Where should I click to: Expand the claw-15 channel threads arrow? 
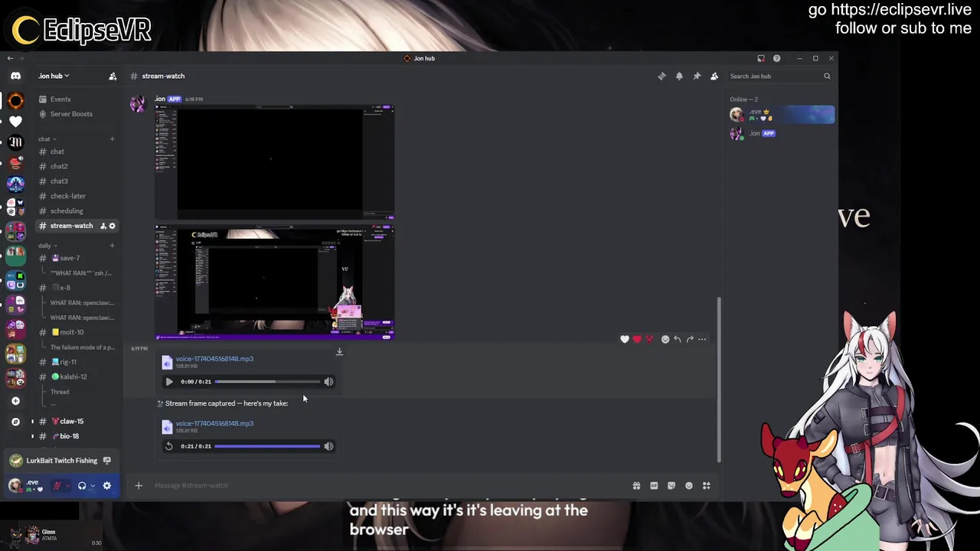click(x=32, y=422)
